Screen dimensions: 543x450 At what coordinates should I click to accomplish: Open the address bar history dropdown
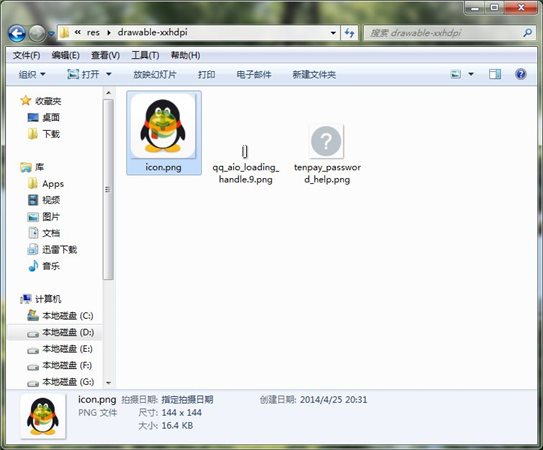[333, 33]
